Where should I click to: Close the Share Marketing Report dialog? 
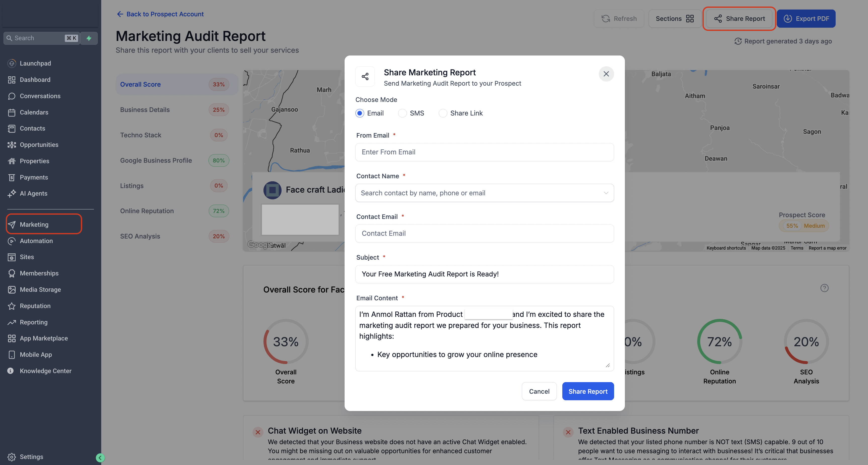click(x=606, y=74)
